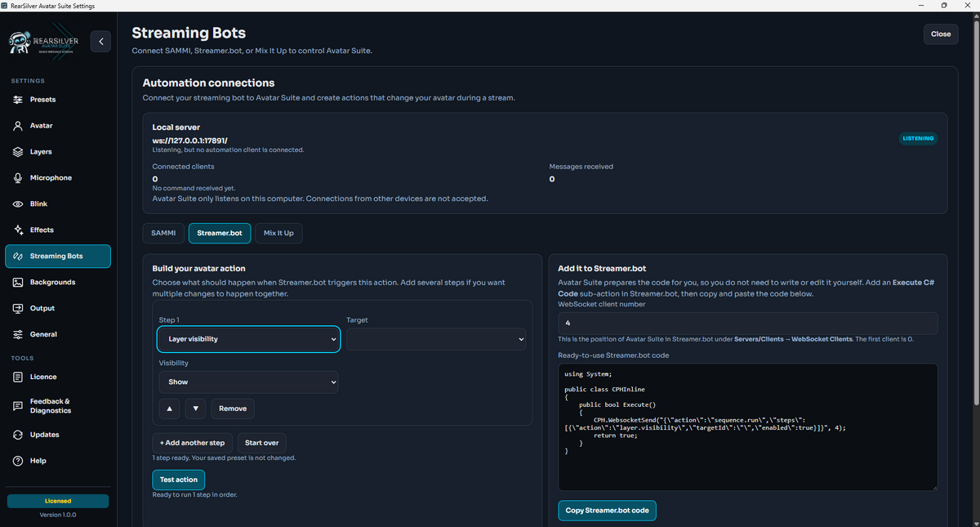This screenshot has height=527, width=980.
Task: Click the Start over button
Action: (262, 443)
